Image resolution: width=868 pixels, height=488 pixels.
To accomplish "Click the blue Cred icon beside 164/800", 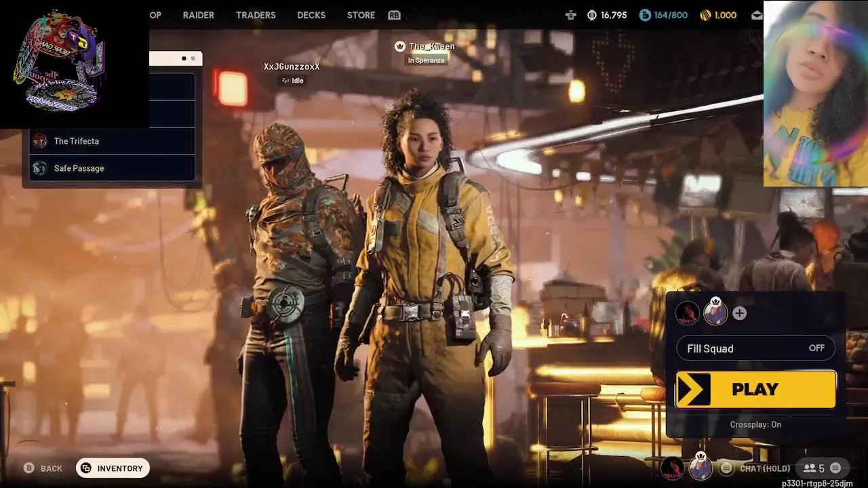I will (x=646, y=15).
